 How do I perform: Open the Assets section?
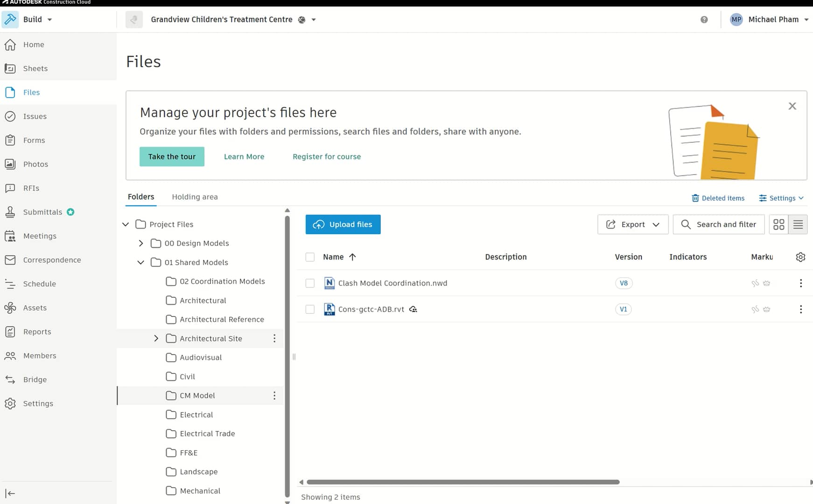tap(34, 308)
